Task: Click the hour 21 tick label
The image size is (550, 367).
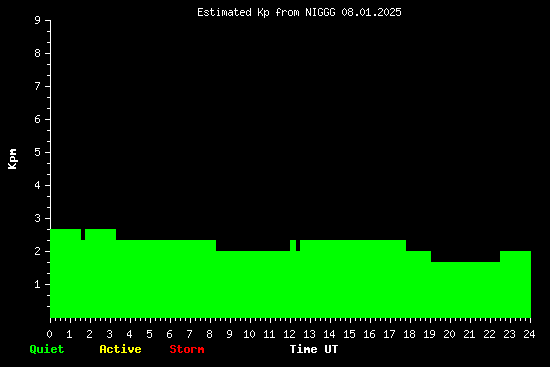Action: (x=469, y=334)
